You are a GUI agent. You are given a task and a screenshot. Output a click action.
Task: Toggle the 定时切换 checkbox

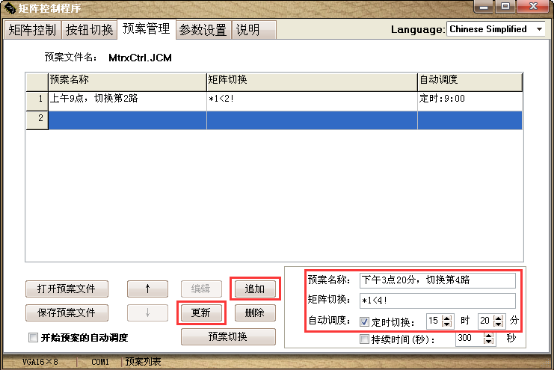point(364,322)
